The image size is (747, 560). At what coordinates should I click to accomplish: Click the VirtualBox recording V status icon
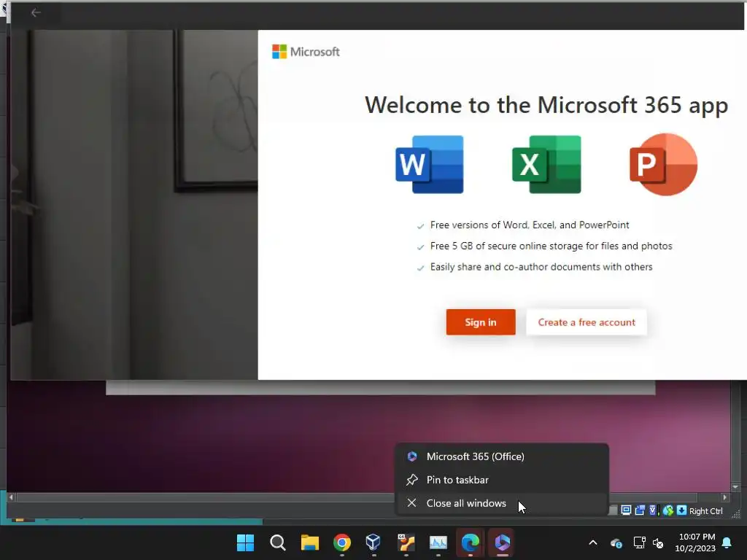point(653,510)
